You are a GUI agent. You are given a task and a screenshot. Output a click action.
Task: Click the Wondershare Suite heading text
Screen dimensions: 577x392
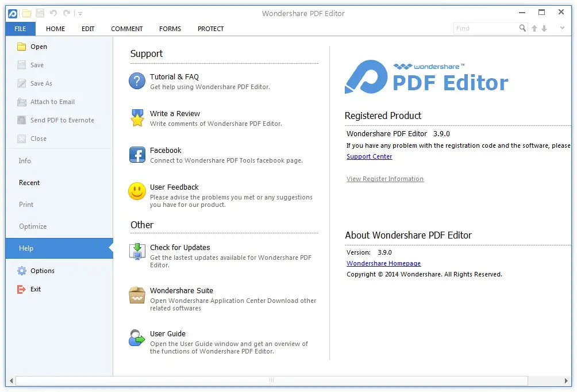coord(182,290)
